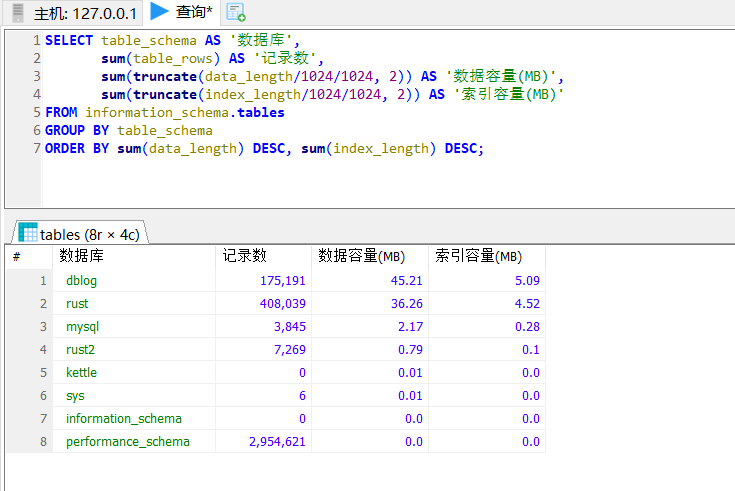Click the 0.79 data size cell
Image resolution: width=735 pixels, height=491 pixels.
pyautogui.click(x=370, y=349)
